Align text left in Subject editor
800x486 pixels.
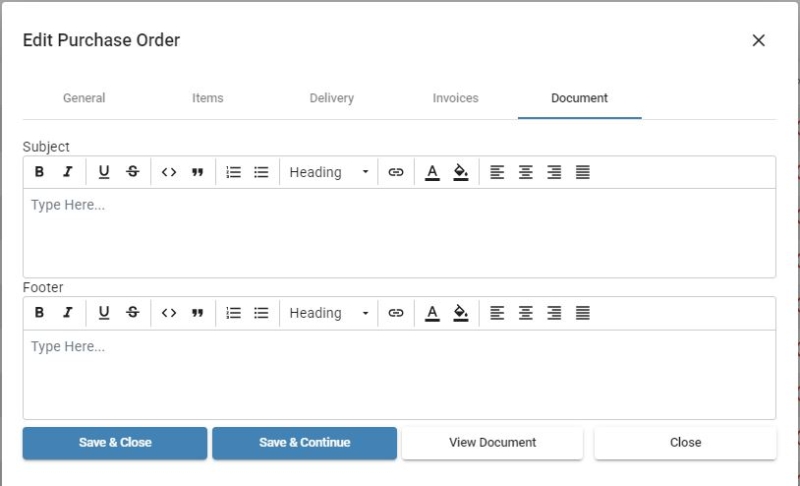coord(497,172)
